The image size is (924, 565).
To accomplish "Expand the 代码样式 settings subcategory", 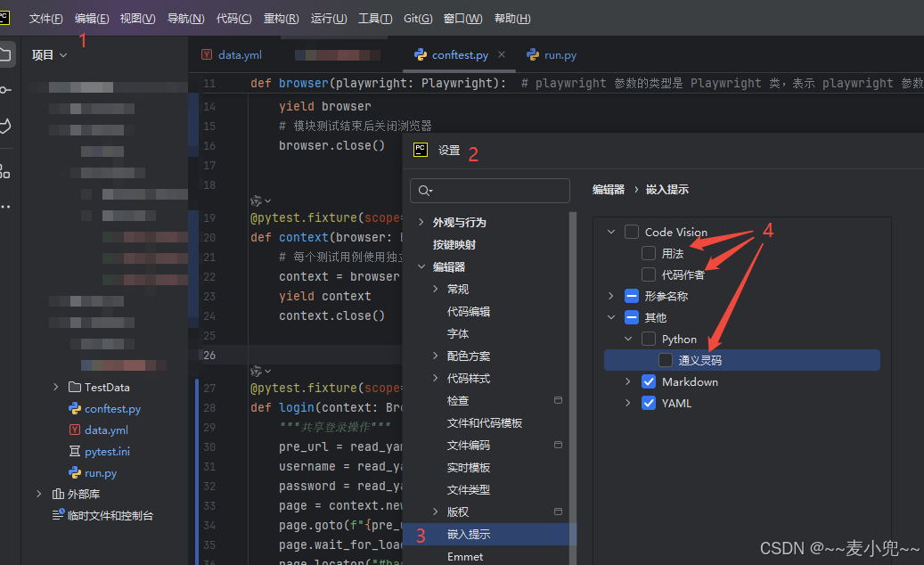I will 436,378.
